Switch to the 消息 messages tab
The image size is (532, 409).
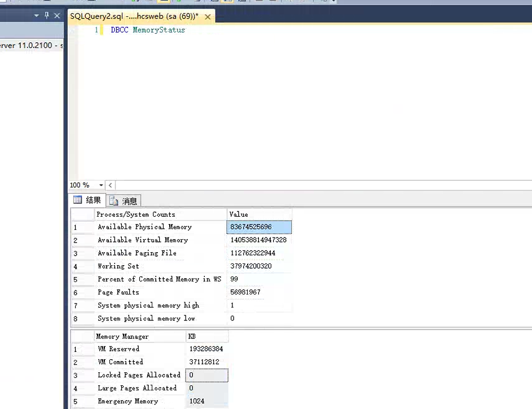[x=124, y=201]
